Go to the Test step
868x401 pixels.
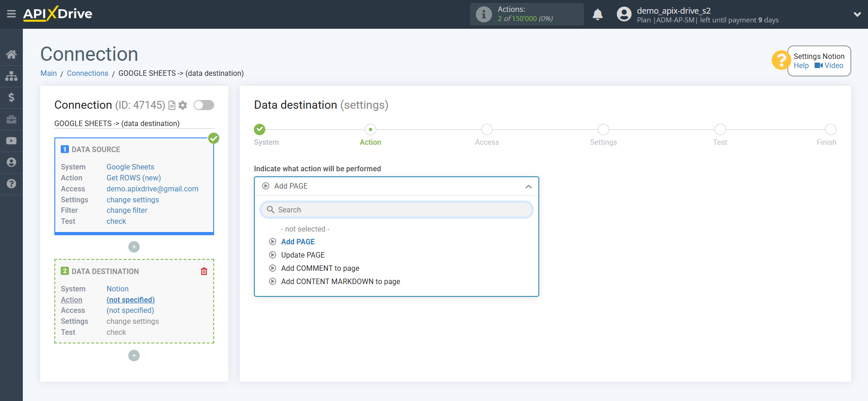pos(720,130)
